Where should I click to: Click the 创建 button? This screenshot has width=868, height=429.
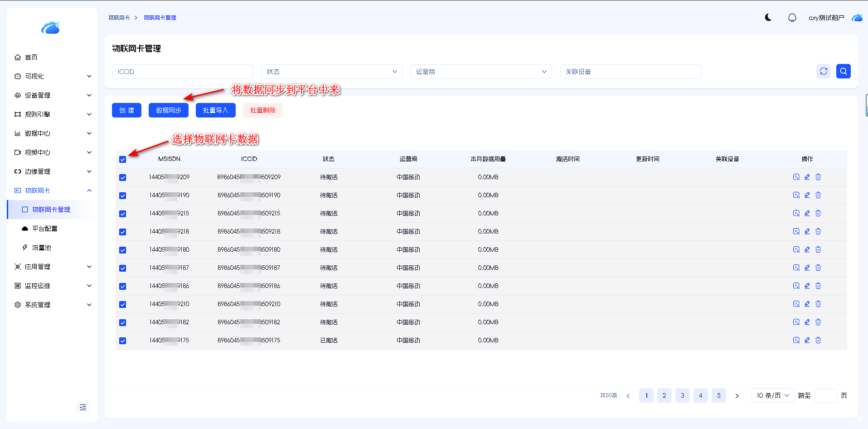click(x=126, y=110)
